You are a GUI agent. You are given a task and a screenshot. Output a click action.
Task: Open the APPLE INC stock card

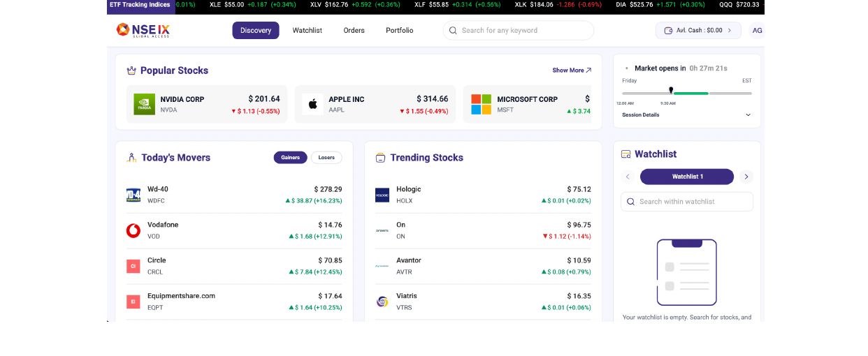point(375,104)
